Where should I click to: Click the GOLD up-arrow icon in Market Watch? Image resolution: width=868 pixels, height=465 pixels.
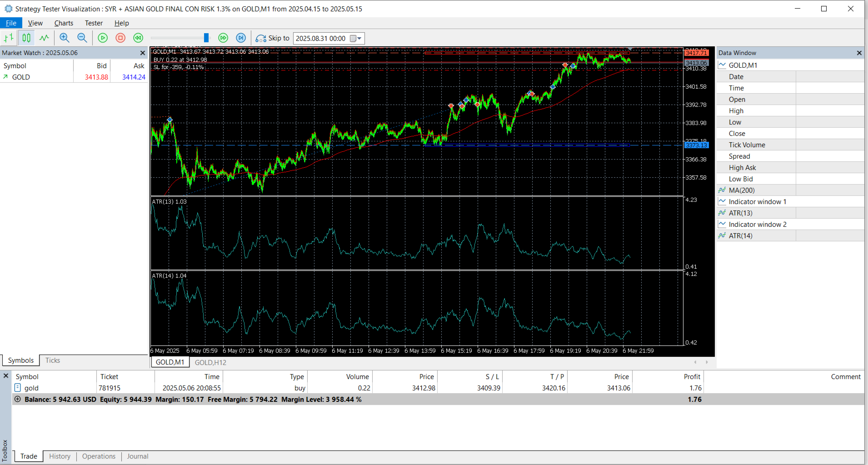tap(5, 77)
